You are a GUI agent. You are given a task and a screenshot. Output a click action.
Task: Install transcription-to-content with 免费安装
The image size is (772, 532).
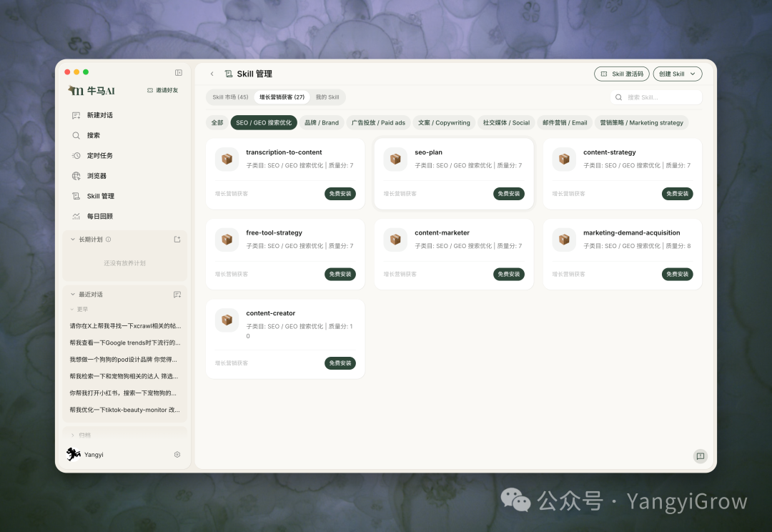[x=340, y=194]
